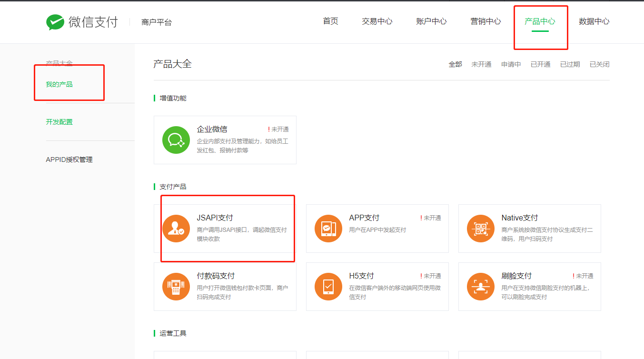Filter products by 全部
The image size is (644, 359).
click(455, 64)
